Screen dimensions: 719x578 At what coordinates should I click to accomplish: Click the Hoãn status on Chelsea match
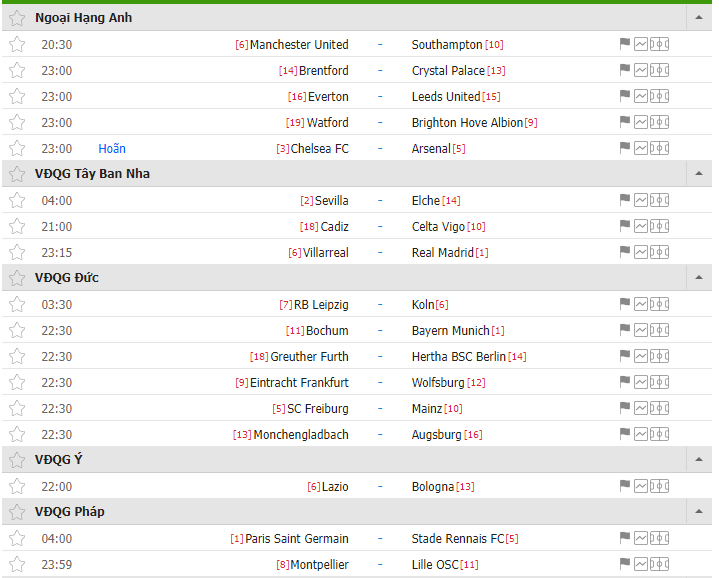point(112,149)
